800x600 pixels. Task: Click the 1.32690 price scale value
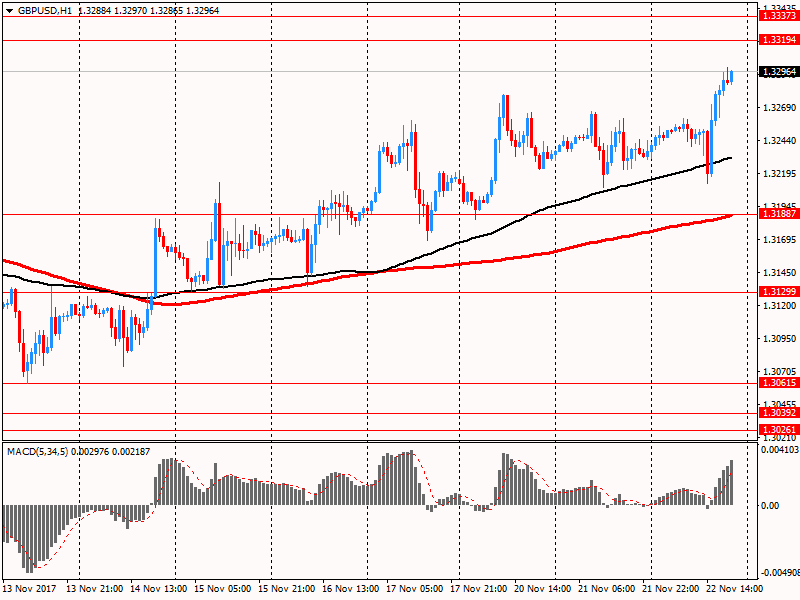click(780, 108)
